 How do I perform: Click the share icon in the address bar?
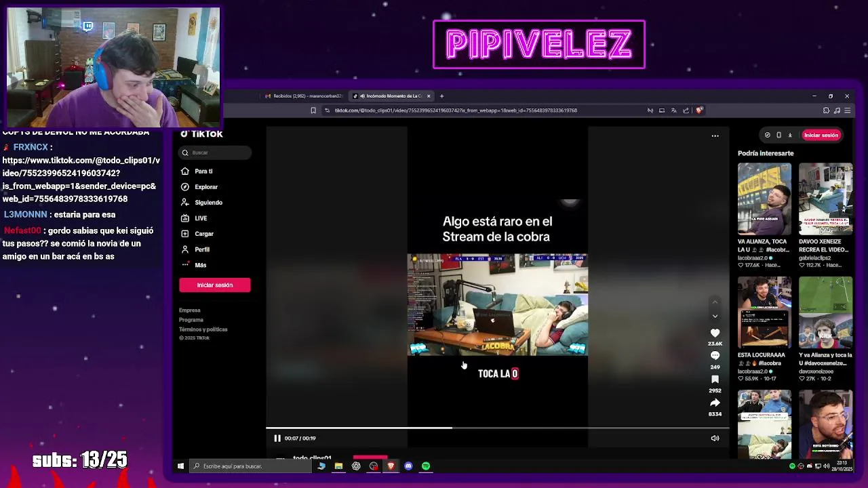pyautogui.click(x=686, y=110)
